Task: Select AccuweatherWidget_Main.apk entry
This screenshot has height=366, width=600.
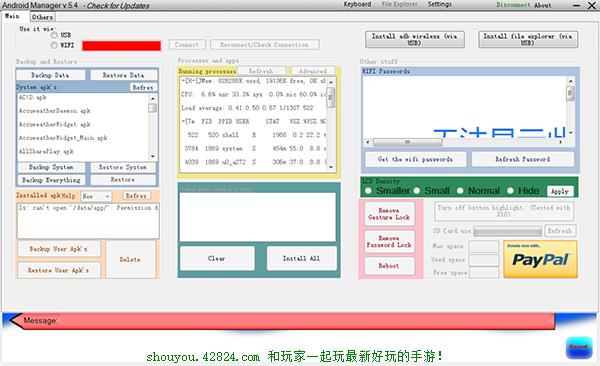Action: (63, 138)
